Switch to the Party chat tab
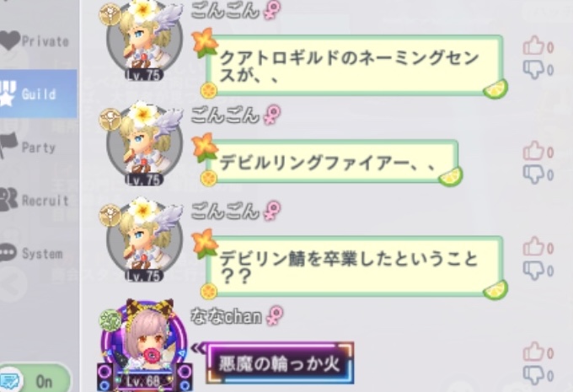The width and height of the screenshot is (573, 392). [38, 148]
